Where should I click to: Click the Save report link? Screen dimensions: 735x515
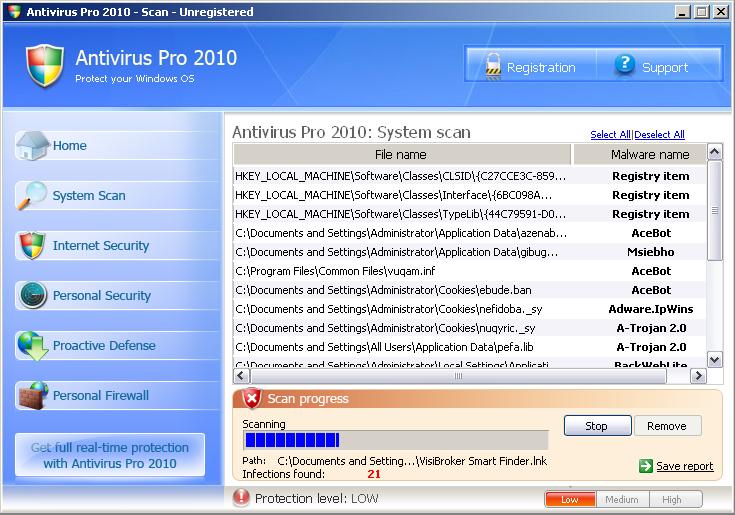point(684,466)
